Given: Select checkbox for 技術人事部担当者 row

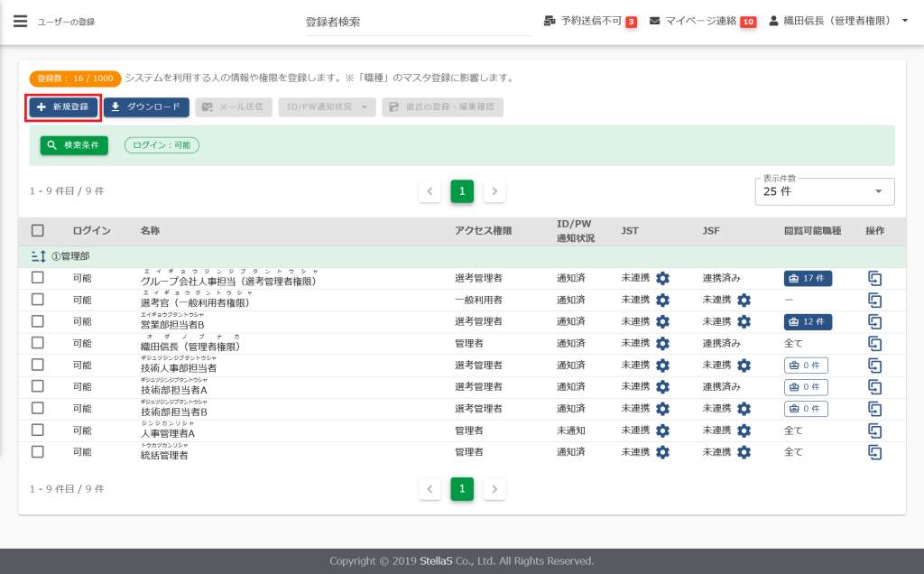Looking at the screenshot, I should pyautogui.click(x=38, y=365).
